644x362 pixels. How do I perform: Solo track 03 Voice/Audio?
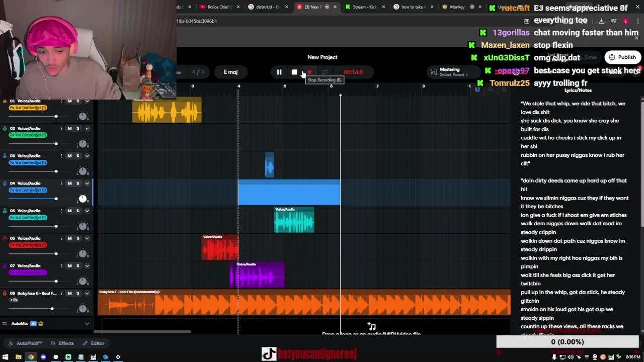tap(77, 156)
